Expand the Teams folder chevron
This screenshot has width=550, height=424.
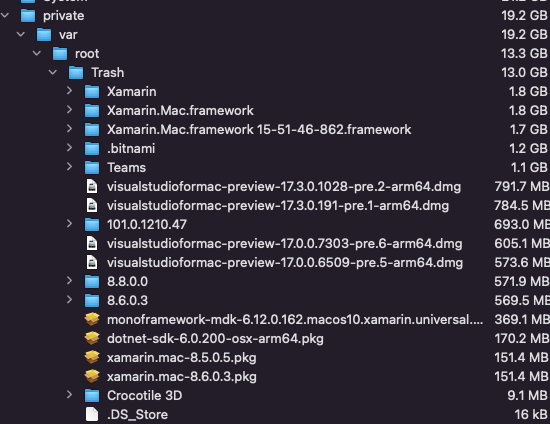[x=69, y=167]
